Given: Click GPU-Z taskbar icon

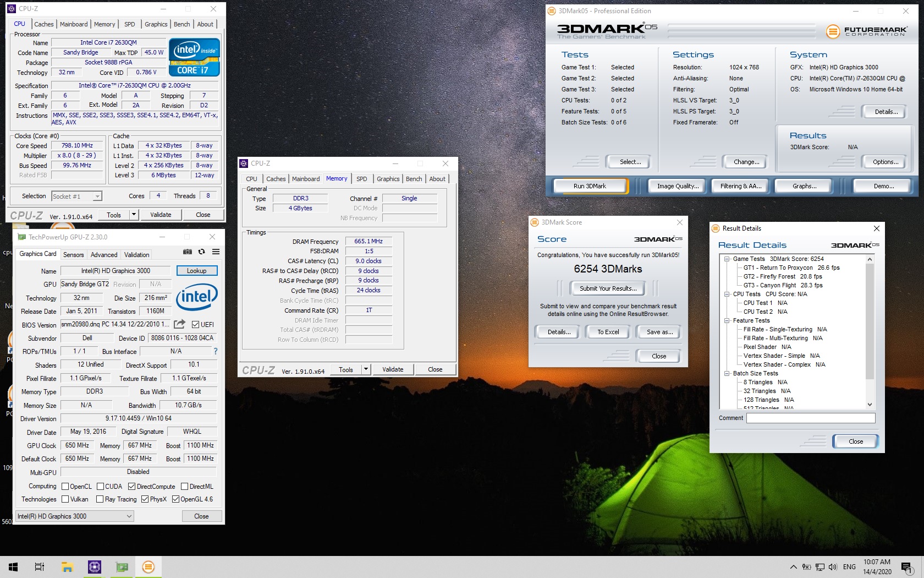Looking at the screenshot, I should coord(122,567).
